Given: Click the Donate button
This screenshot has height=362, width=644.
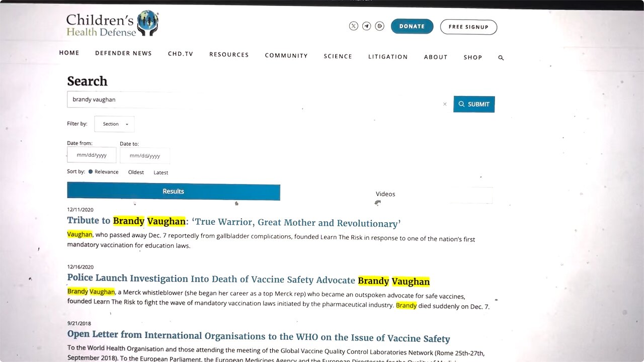Looking at the screenshot, I should point(412,26).
